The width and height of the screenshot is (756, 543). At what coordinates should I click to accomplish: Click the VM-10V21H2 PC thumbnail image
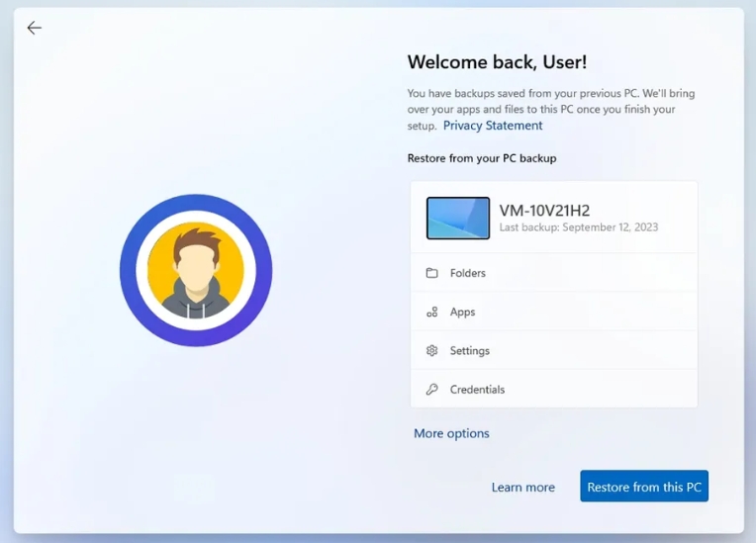pyautogui.click(x=458, y=218)
